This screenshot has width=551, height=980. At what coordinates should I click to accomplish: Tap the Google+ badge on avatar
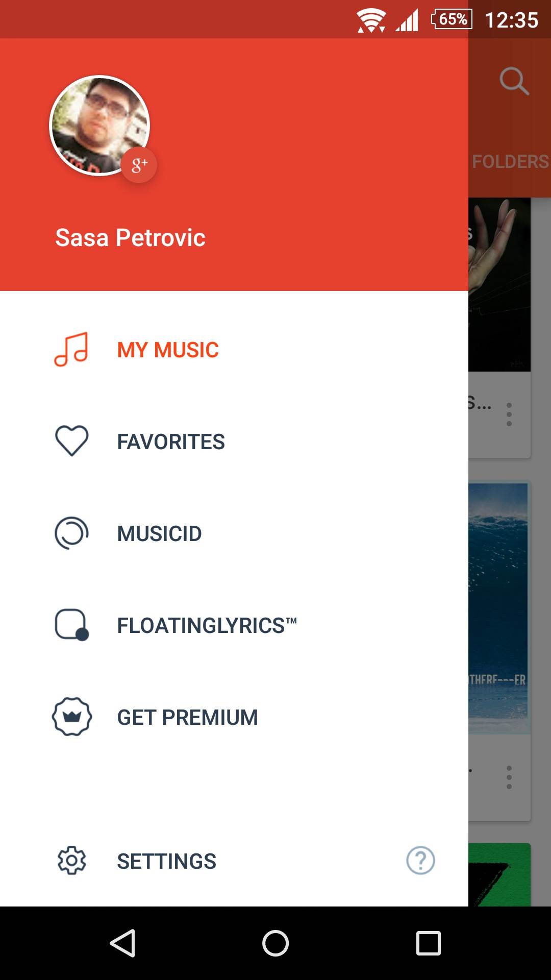click(x=139, y=165)
